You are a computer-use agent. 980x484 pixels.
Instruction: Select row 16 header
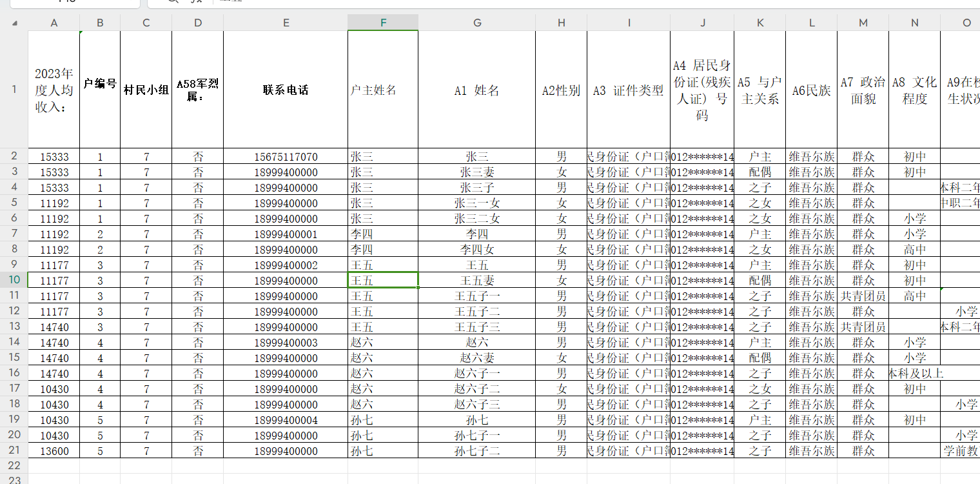coord(14,373)
